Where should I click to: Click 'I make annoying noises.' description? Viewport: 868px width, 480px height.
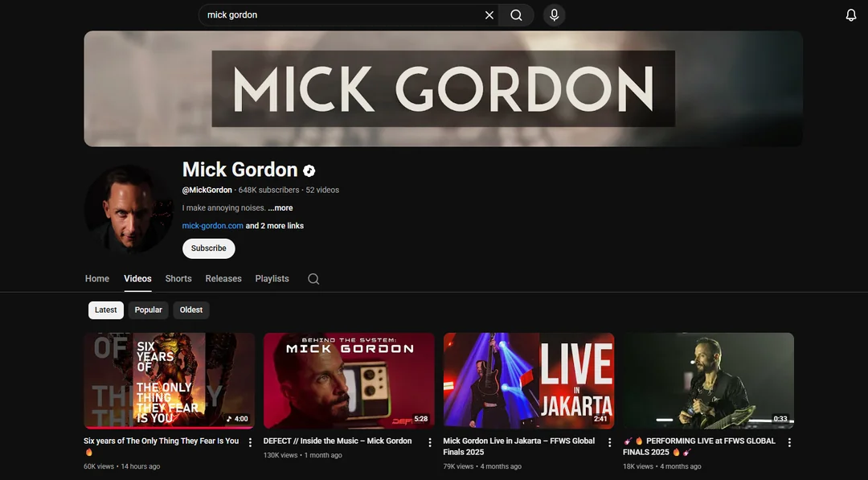223,208
